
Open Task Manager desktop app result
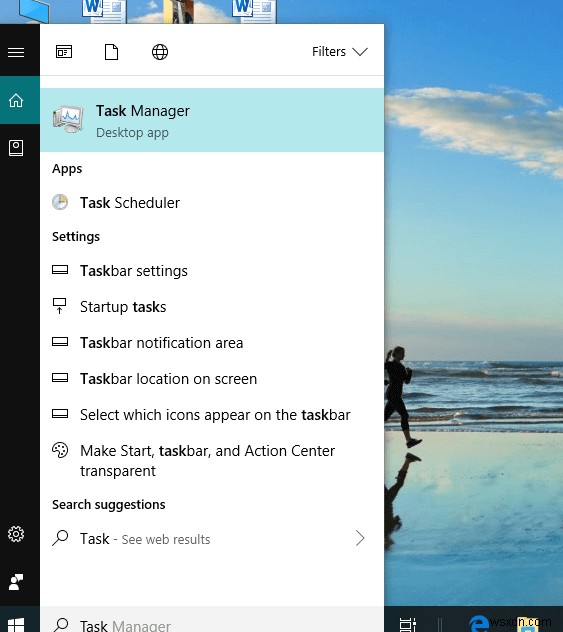point(212,120)
